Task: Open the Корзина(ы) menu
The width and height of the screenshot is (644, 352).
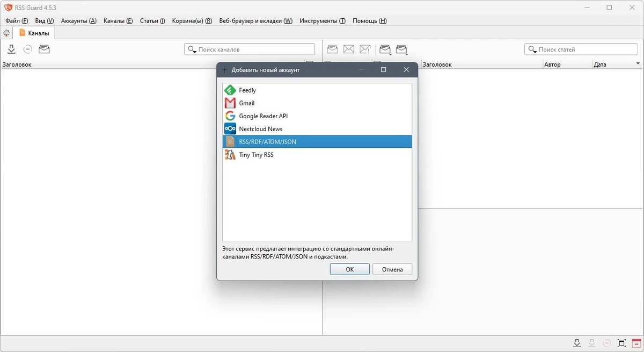Action: tap(192, 21)
